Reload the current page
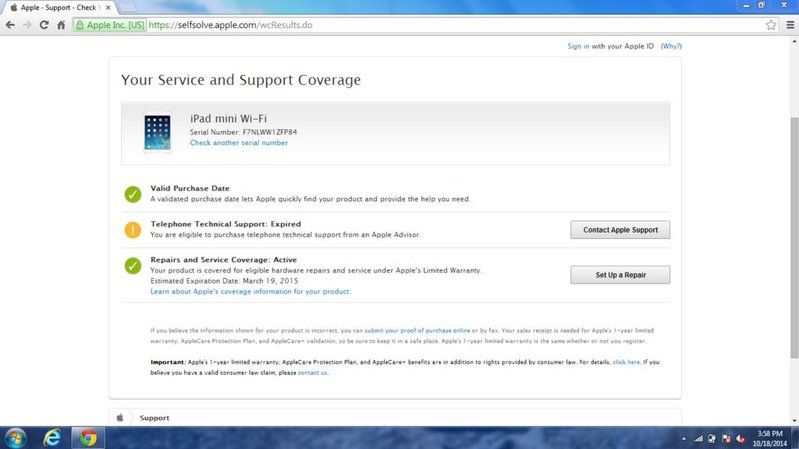Viewport: 799px width, 449px height. (x=44, y=25)
